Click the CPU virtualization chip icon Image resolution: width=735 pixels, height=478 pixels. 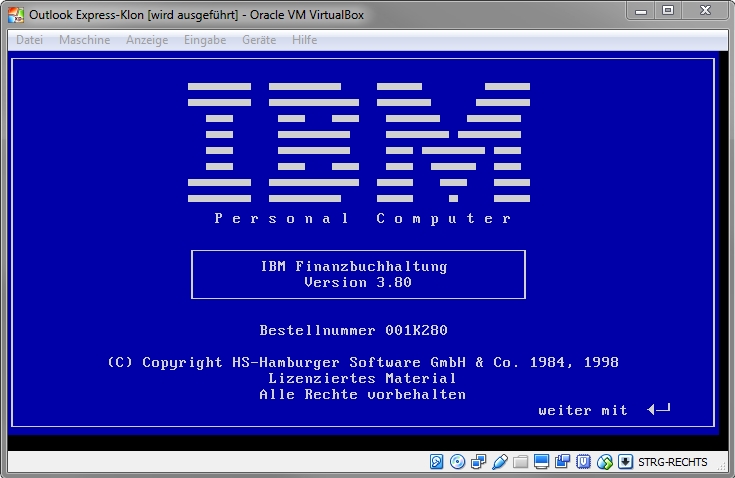point(583,462)
